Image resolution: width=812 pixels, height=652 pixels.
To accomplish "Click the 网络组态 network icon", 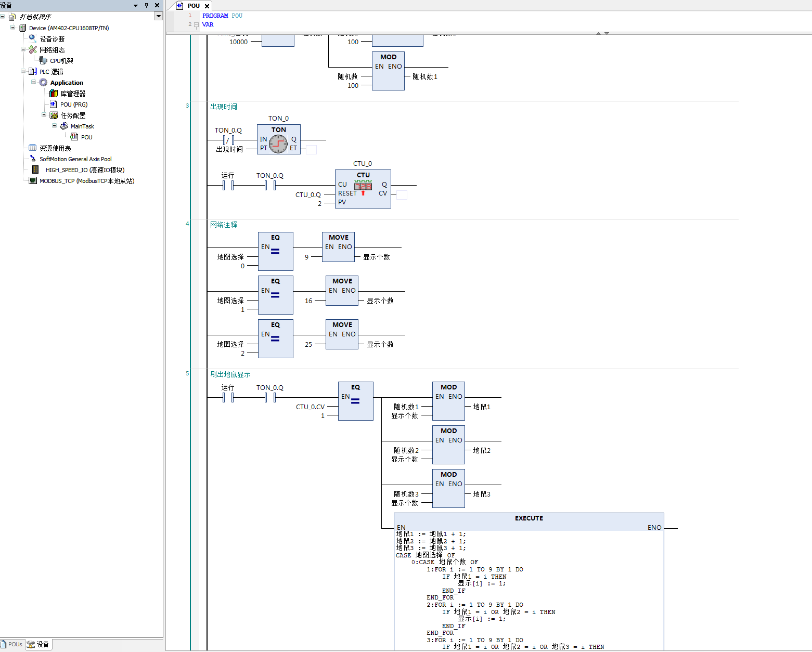I will pyautogui.click(x=33, y=50).
